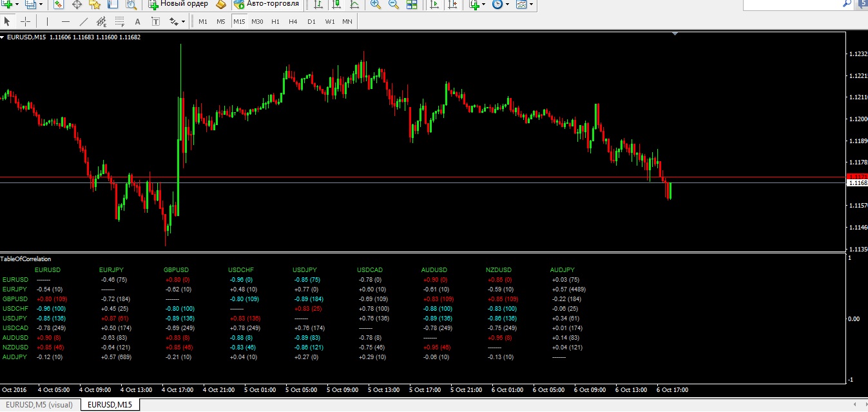Switch chart to line chart mode
This screenshot has width=868, height=412.
354,5
